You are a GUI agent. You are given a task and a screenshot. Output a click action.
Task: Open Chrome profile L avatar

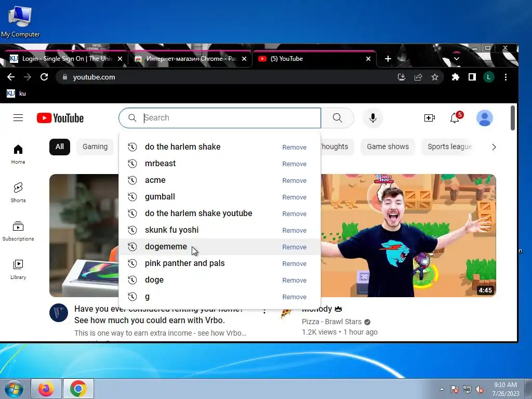tap(488, 77)
